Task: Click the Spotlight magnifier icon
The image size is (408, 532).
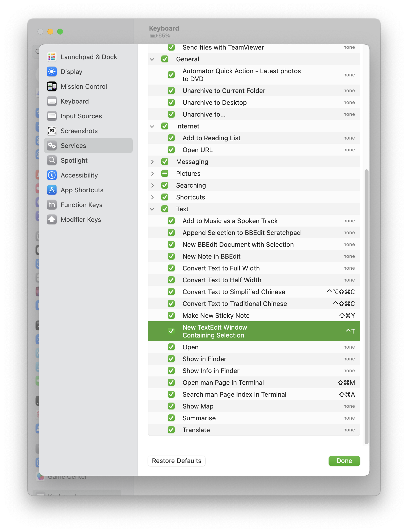Action: click(52, 160)
